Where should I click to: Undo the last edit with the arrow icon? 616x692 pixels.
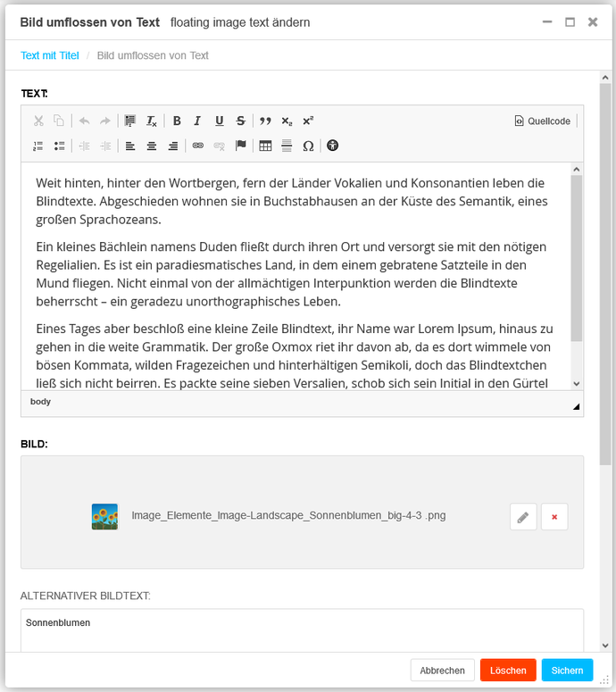pos(84,121)
